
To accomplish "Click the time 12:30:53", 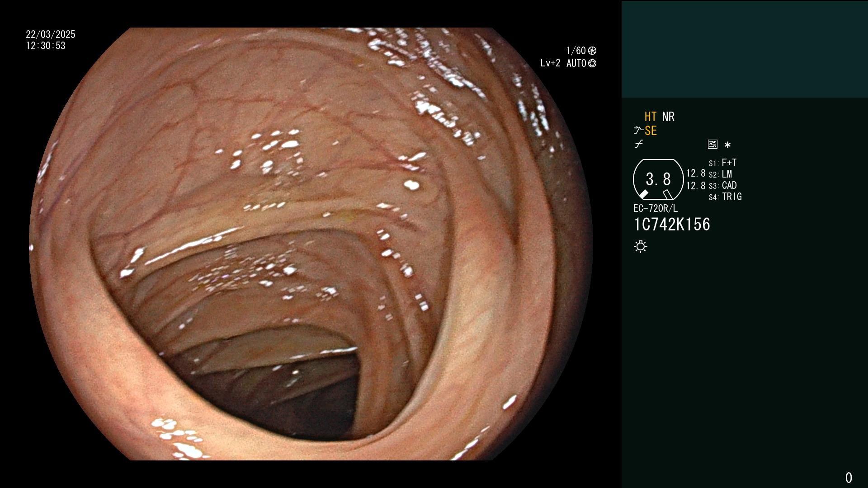I will [46, 46].
